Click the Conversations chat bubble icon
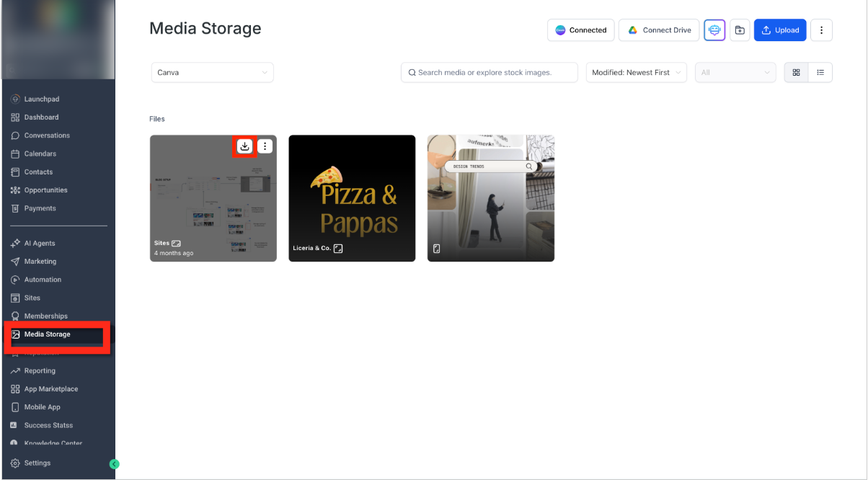The width and height of the screenshot is (868, 480). (x=15, y=135)
